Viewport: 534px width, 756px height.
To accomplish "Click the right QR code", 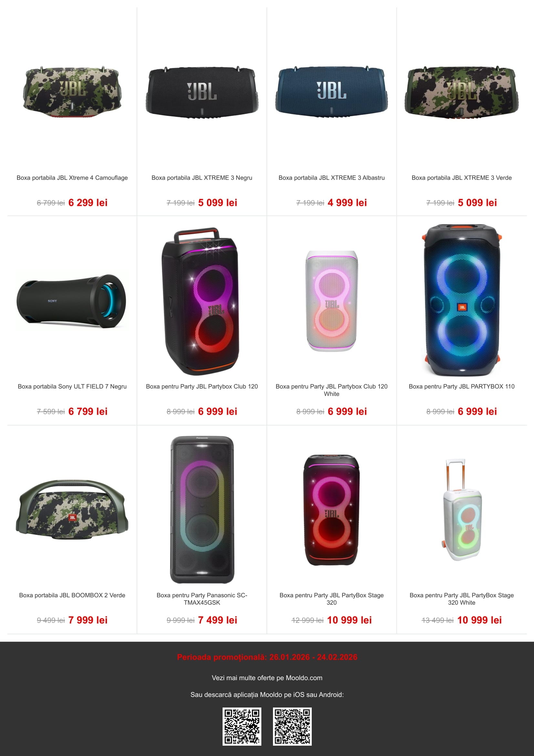I will click(x=292, y=726).
